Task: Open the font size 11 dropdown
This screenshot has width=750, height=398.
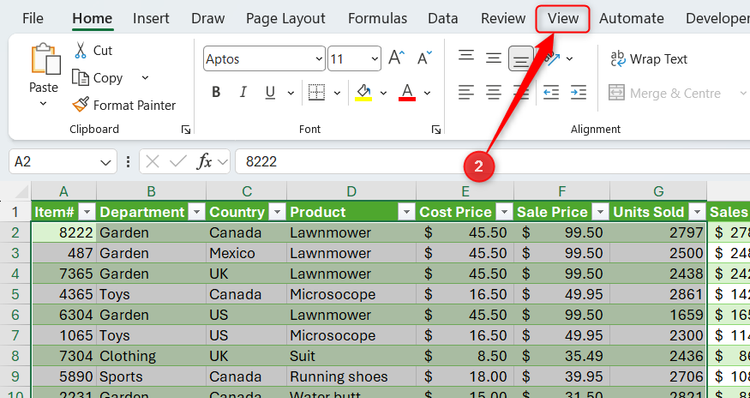Action: (375, 59)
